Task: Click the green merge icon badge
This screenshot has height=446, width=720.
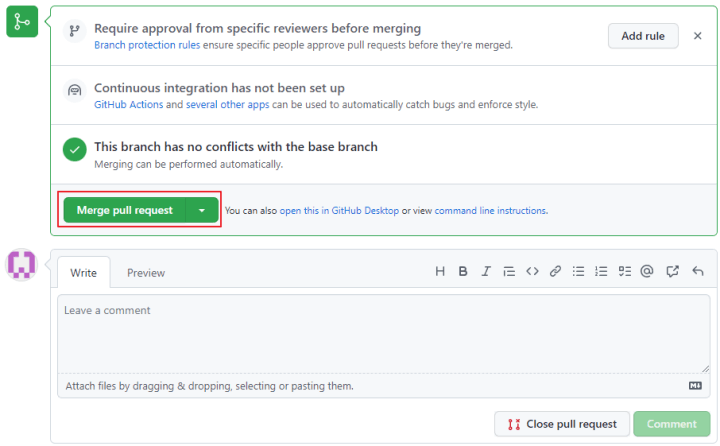Action: [22, 22]
